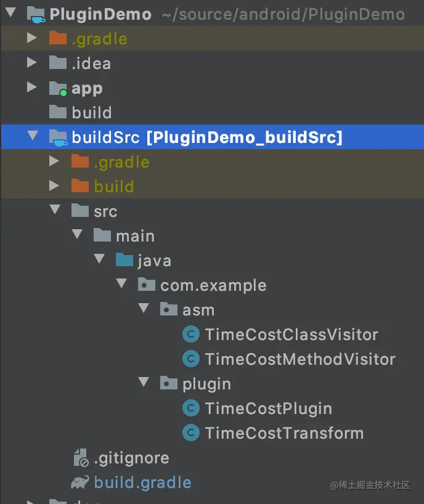The width and height of the screenshot is (424, 504).
Task: Click the asm package icon
Action: click(168, 309)
